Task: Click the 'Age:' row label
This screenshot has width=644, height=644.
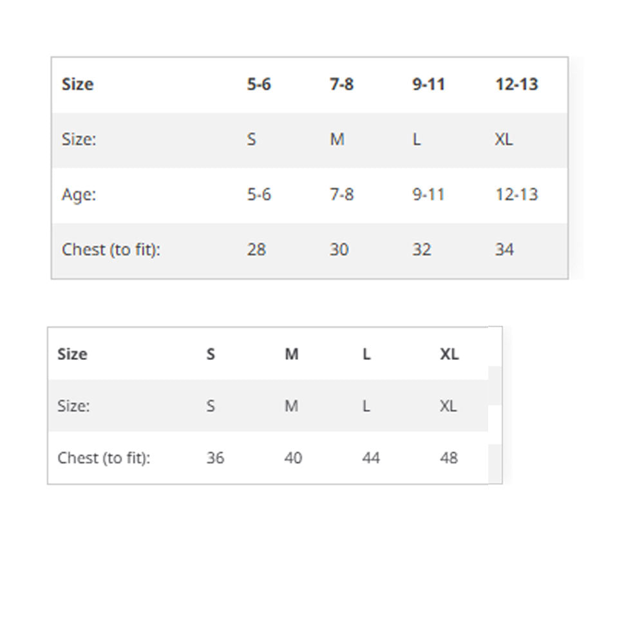Action: [x=79, y=195]
